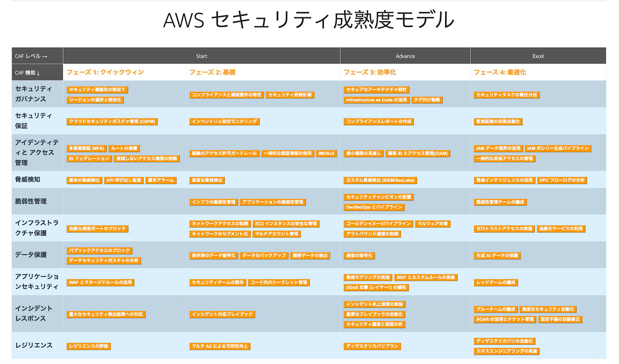This screenshot has width=619, height=364.
Task: Select インベントリと設定モニタリング tag
Action: click(224, 122)
